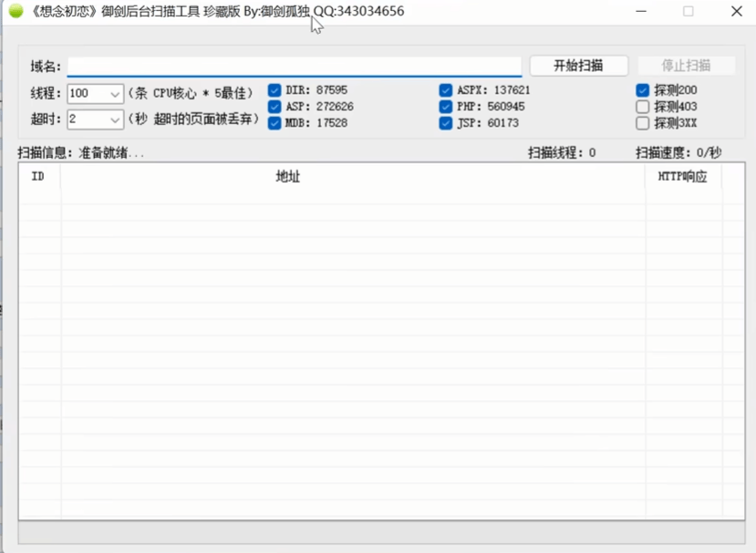Uncheck the ASP: 272626 checkbox
The image size is (756, 553).
tap(274, 107)
